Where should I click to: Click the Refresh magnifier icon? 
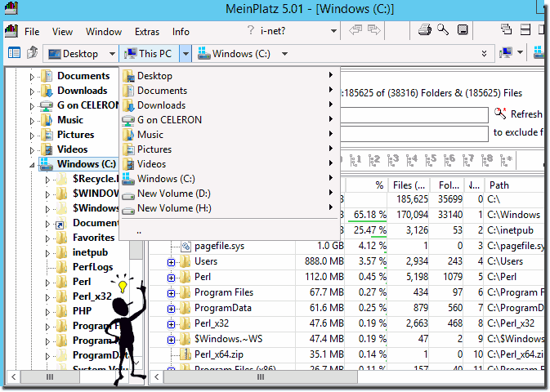[501, 114]
